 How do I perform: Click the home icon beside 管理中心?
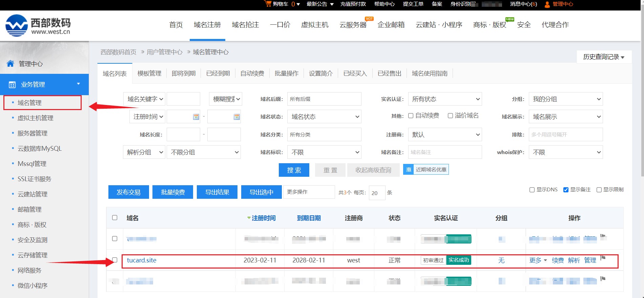click(x=11, y=64)
